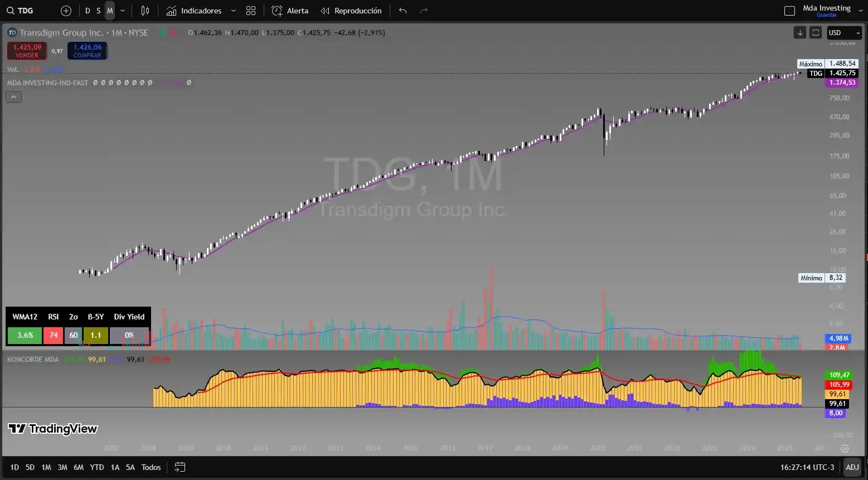Collapse the indicator legend chevron
Image resolution: width=868 pixels, height=480 pixels.
pyautogui.click(x=14, y=97)
